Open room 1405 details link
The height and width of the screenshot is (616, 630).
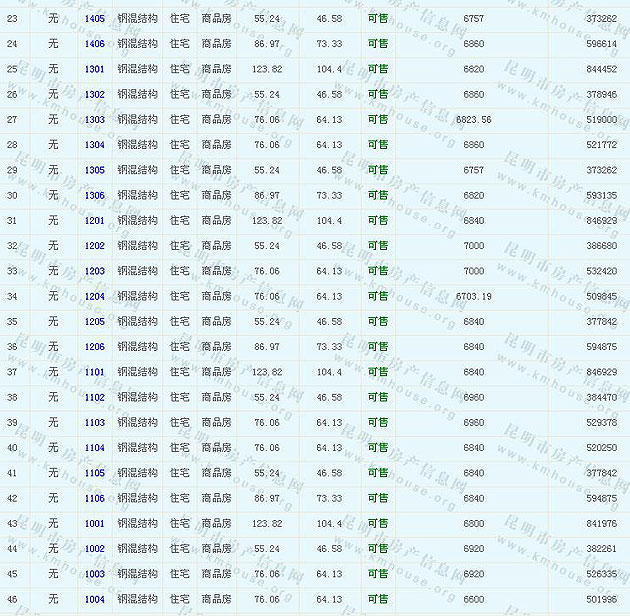94,19
